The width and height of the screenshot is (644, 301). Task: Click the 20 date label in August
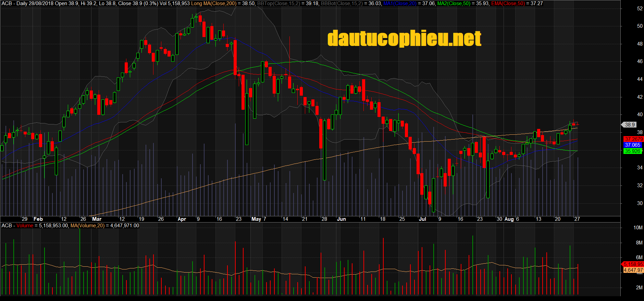tap(558, 219)
